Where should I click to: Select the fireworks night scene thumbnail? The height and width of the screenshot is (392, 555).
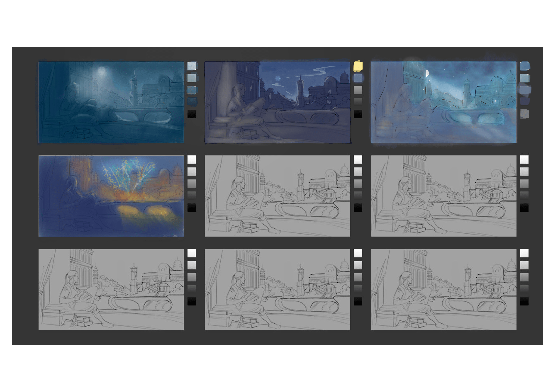click(111, 196)
